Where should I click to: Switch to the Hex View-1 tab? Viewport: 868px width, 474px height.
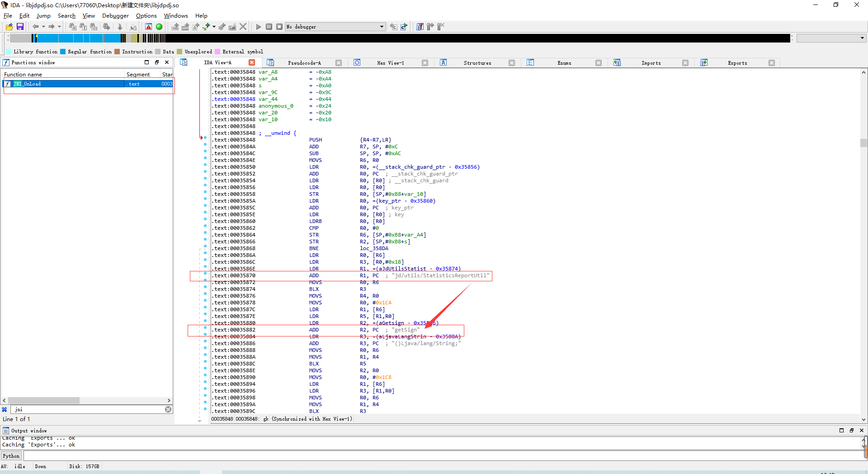pyautogui.click(x=391, y=63)
